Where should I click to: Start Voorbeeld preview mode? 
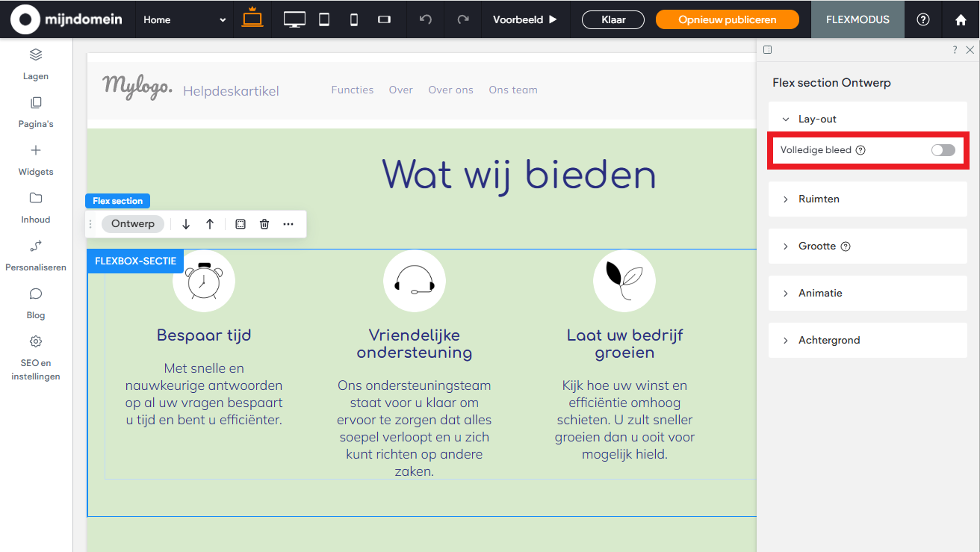[x=525, y=19]
